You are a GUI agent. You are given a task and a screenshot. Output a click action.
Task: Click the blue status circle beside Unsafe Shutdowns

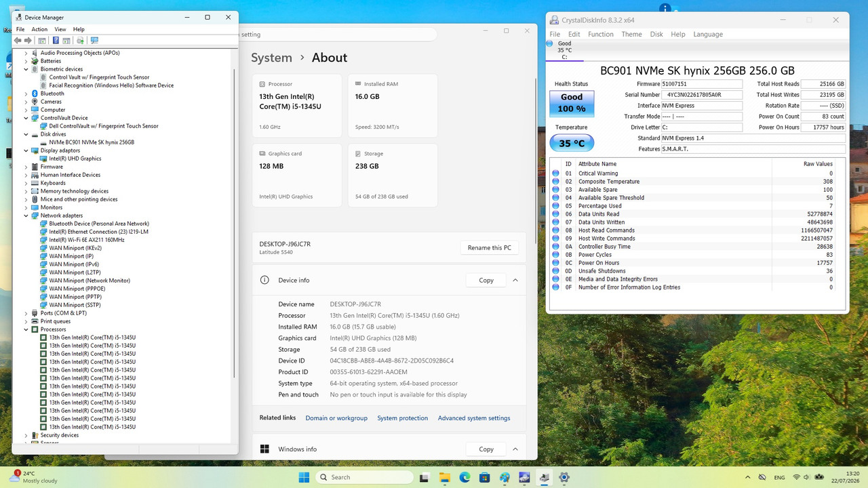click(x=556, y=271)
